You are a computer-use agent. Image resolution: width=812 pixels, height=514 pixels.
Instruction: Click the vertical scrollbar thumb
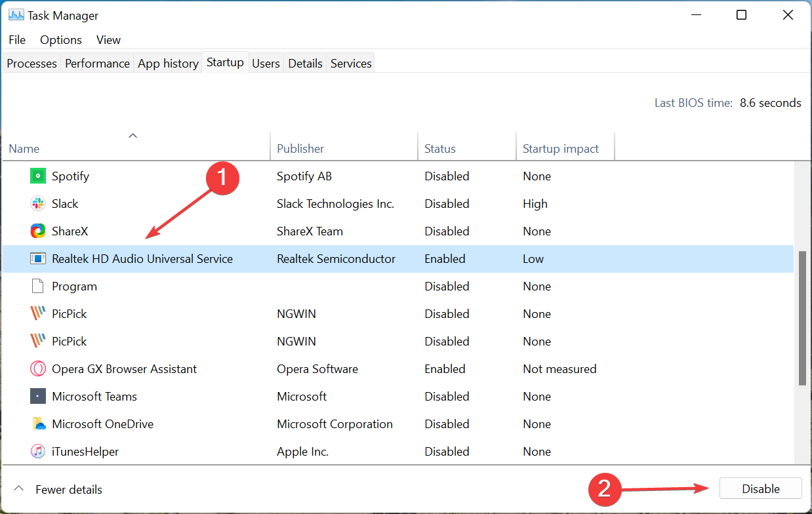click(x=802, y=317)
